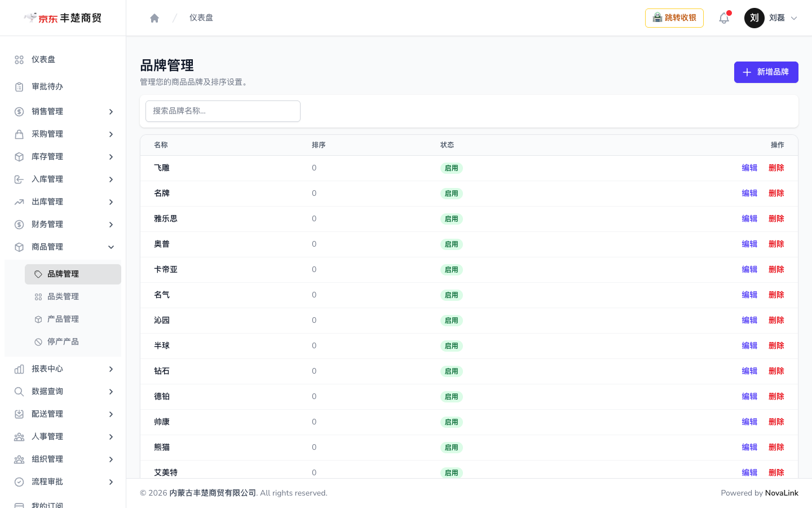Click the 流程审批 check circle icon
Viewport: 812px width, 508px height.
[19, 482]
